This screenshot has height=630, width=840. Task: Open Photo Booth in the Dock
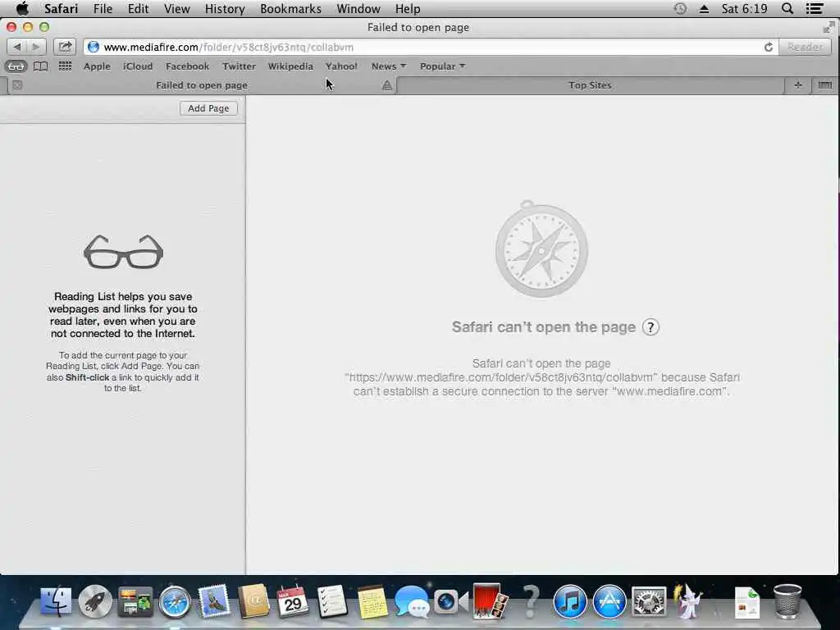tap(491, 601)
